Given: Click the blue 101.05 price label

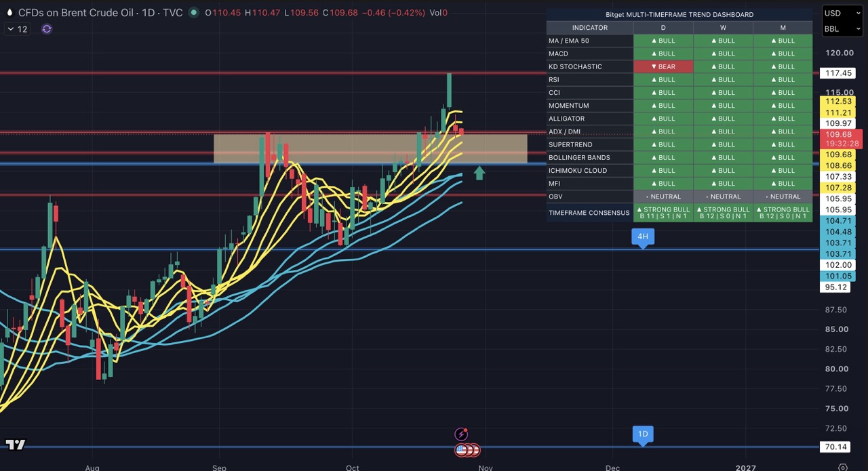Looking at the screenshot, I should pos(839,276).
